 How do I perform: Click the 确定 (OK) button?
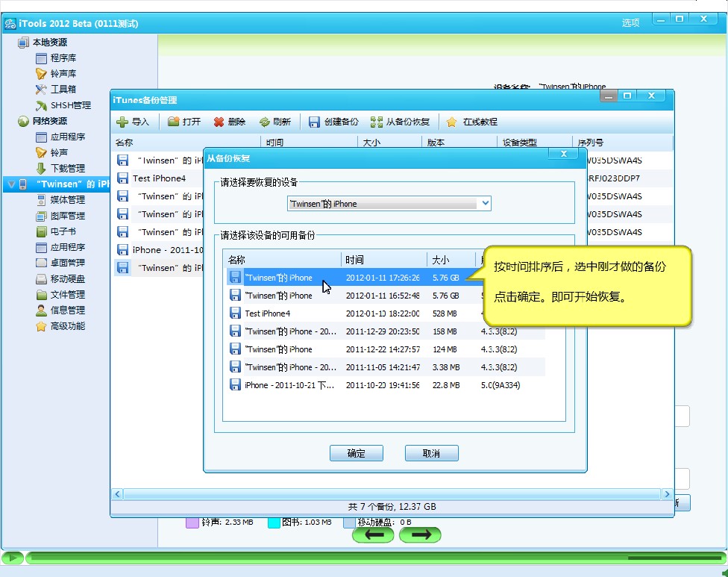356,453
